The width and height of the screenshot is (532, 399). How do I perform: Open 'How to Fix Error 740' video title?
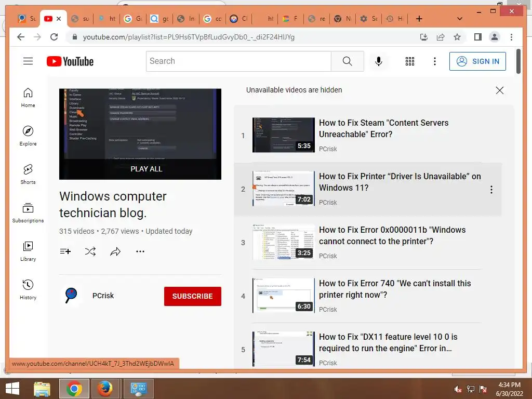(x=395, y=289)
